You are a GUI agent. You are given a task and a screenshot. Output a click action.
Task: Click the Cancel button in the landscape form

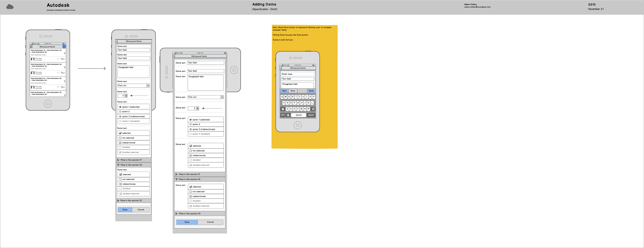pyautogui.click(x=210, y=222)
